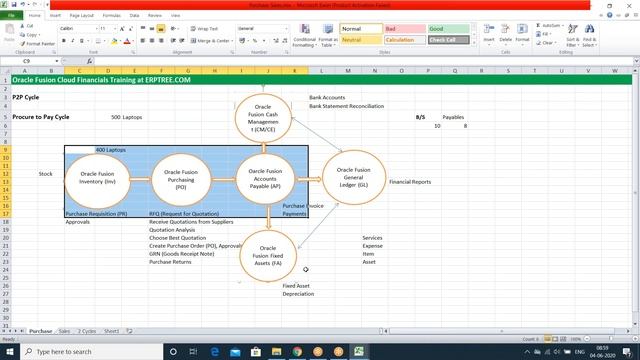Image resolution: width=640 pixels, height=360 pixels.
Task: Open the font size dropdown
Action: click(115, 29)
